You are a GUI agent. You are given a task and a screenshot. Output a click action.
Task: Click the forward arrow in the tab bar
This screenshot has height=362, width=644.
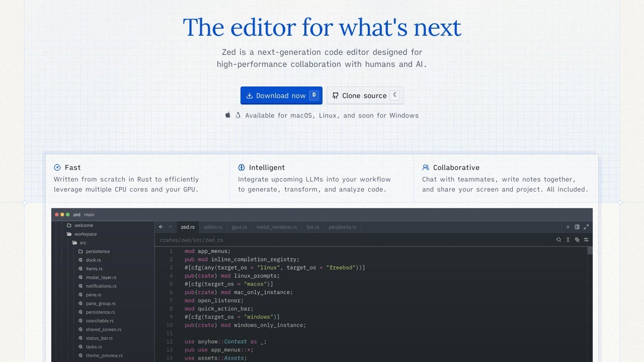(x=170, y=227)
